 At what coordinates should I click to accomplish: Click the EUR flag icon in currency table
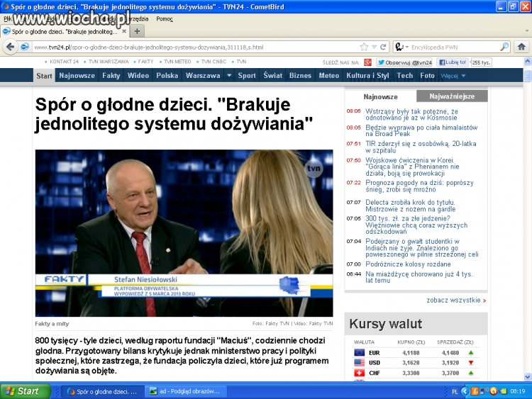(360, 352)
